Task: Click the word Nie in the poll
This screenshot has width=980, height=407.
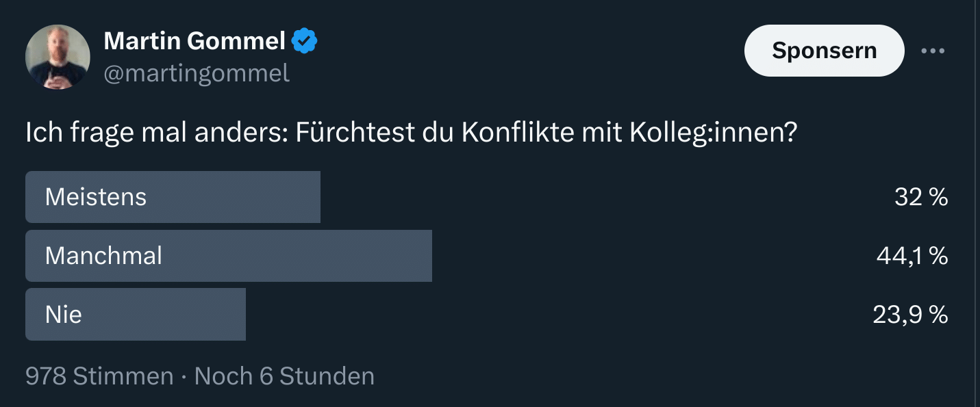Action: click(x=64, y=315)
